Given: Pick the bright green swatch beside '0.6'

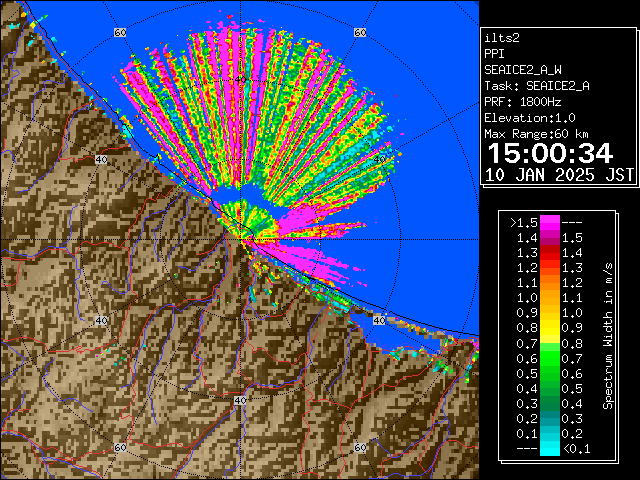Looking at the screenshot, I should (x=550, y=358).
